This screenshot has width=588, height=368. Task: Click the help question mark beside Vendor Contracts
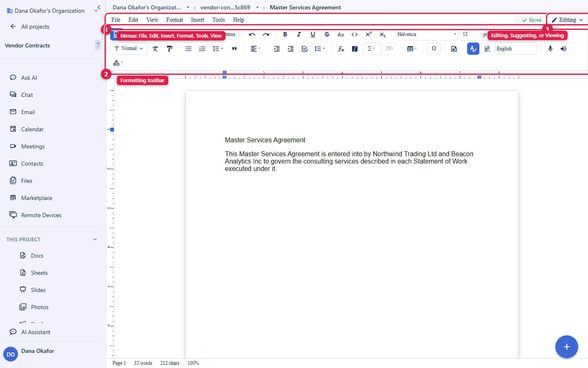click(x=98, y=45)
